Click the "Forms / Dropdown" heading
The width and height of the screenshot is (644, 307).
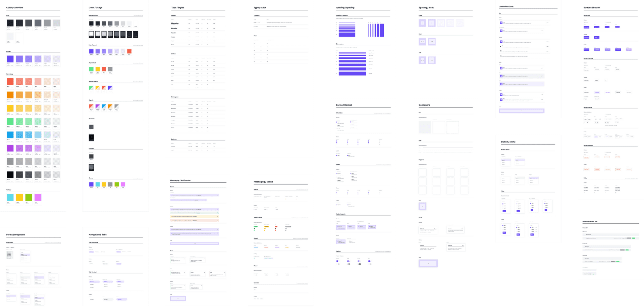(x=15, y=235)
